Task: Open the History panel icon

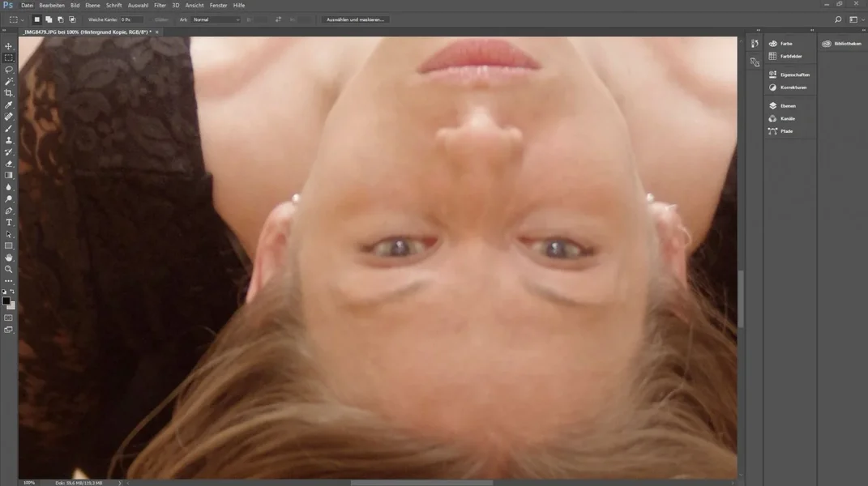Action: pyautogui.click(x=755, y=44)
